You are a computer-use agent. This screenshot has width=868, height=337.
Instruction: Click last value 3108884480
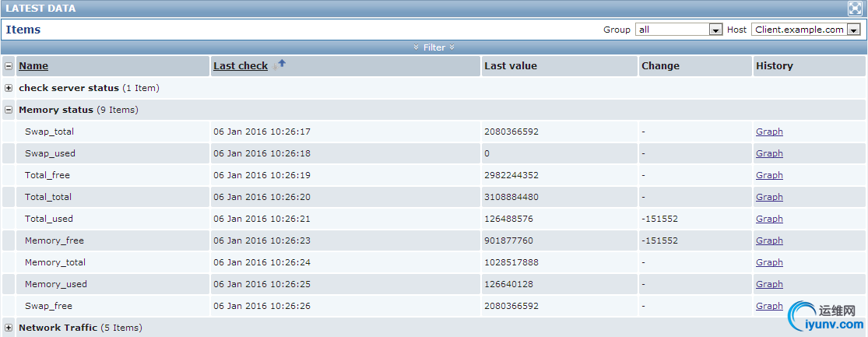pos(511,197)
